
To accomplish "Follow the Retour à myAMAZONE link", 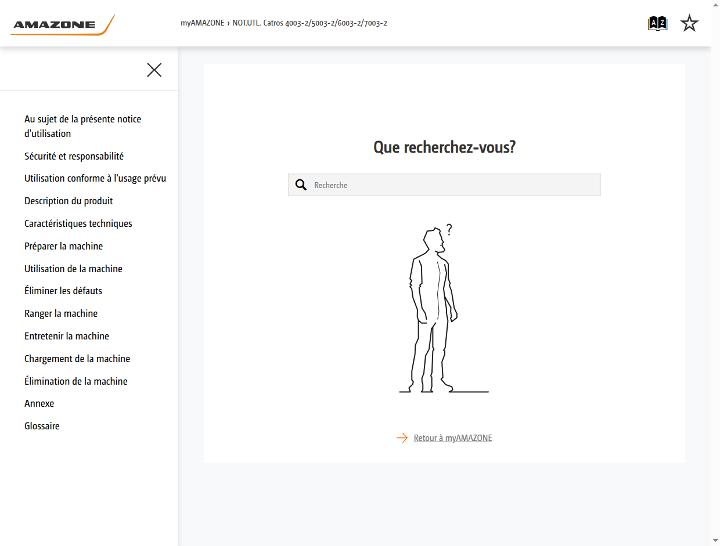I will [453, 438].
